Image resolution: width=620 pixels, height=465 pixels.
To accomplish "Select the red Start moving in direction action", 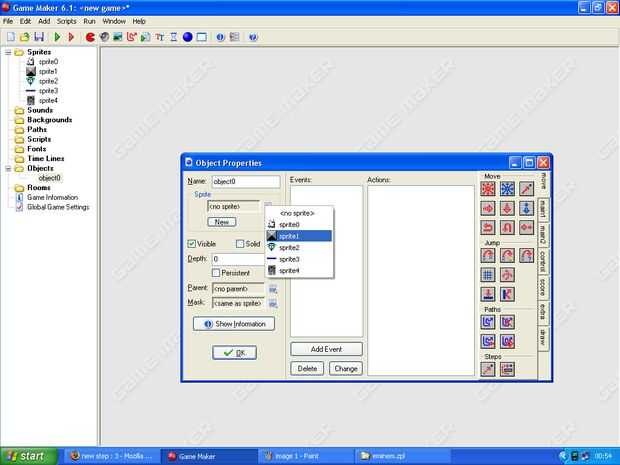I will (488, 189).
